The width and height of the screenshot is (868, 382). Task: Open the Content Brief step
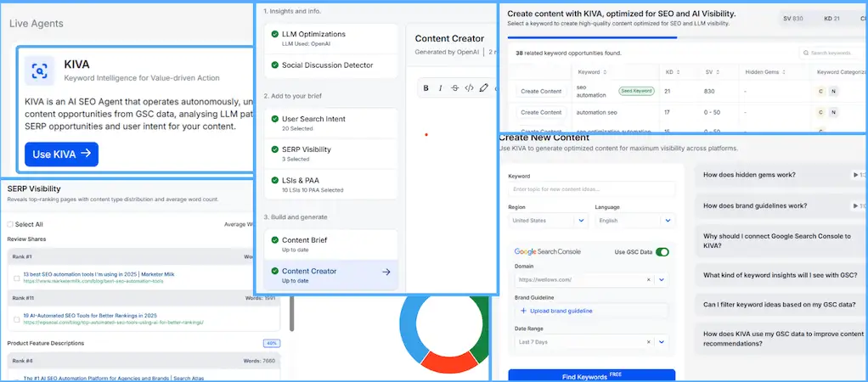(x=330, y=244)
